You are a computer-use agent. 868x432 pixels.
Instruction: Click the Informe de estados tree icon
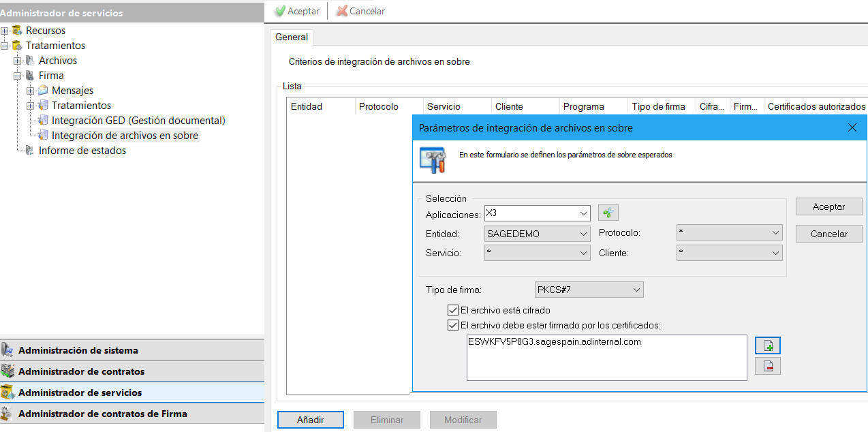29,151
